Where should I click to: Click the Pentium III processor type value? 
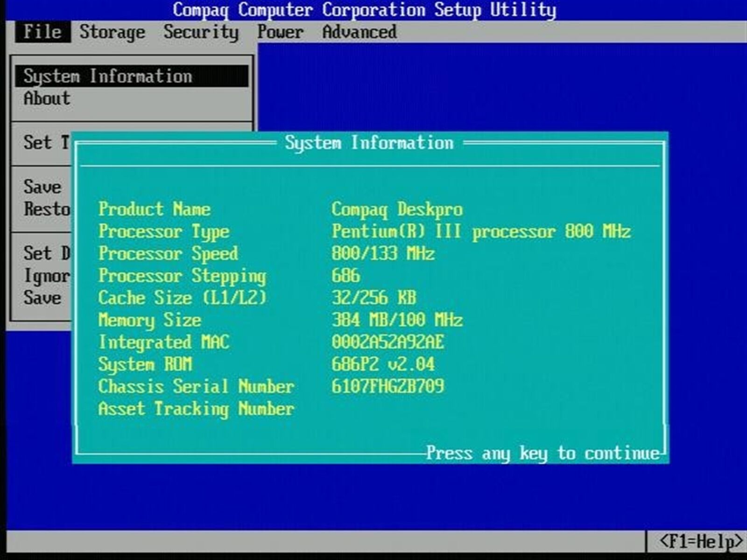pyautogui.click(x=481, y=231)
